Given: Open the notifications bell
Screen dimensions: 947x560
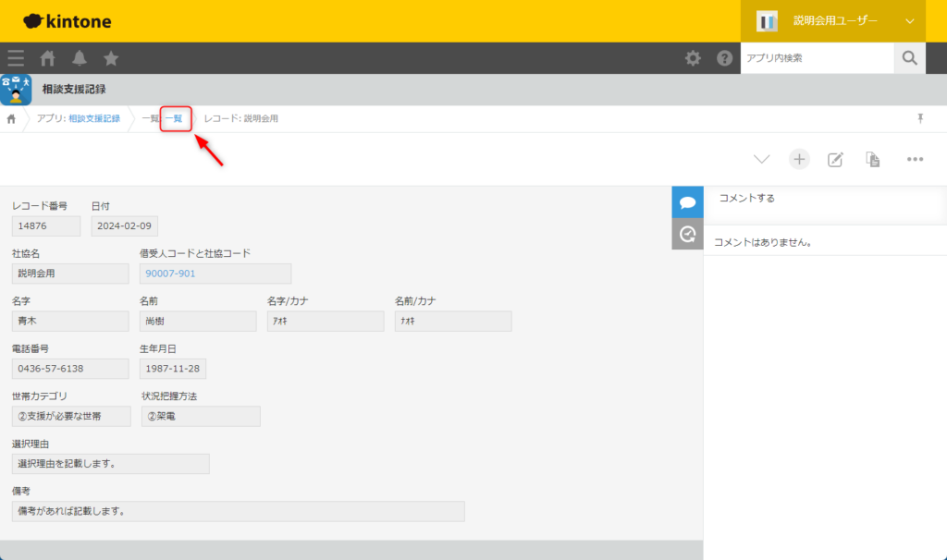Looking at the screenshot, I should [x=80, y=58].
